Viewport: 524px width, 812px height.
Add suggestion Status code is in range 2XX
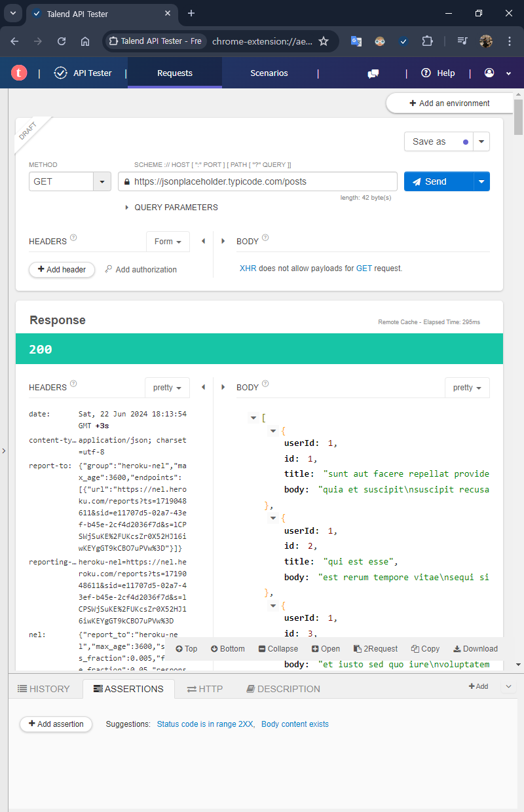206,724
